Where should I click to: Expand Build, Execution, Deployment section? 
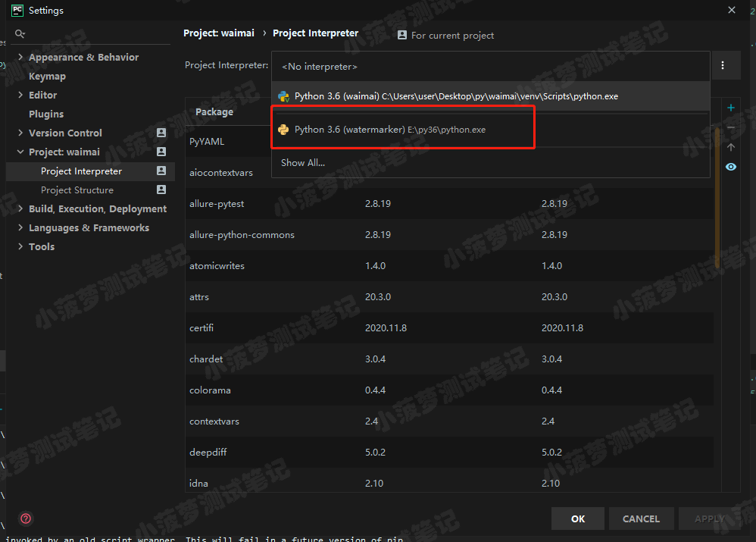[x=20, y=208]
